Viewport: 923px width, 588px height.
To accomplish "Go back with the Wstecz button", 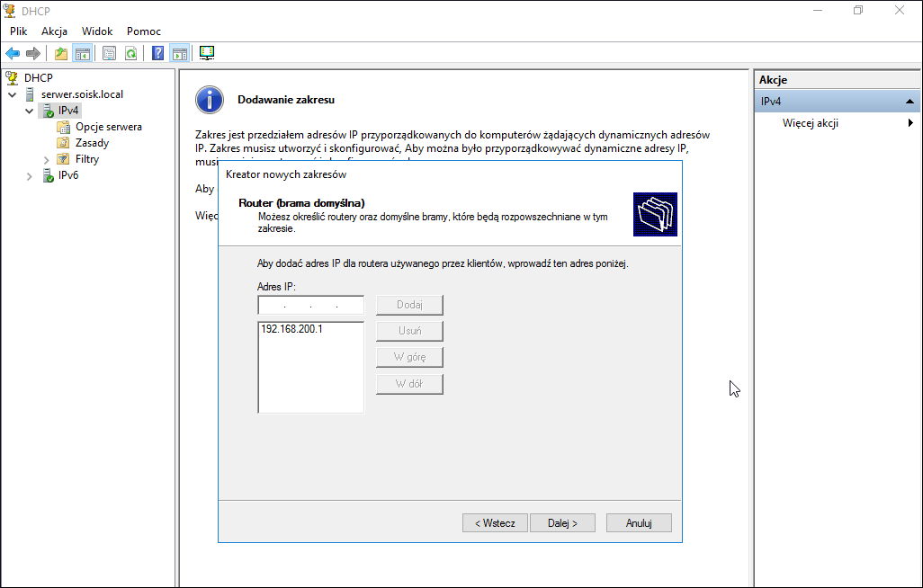I will (495, 523).
